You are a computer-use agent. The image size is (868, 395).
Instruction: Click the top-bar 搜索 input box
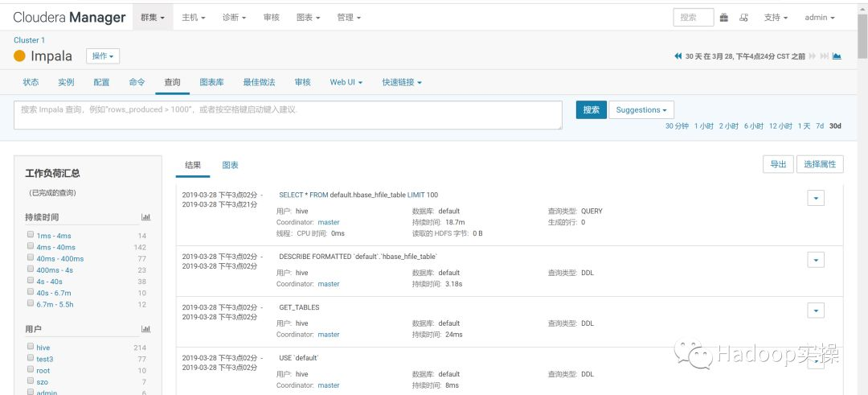tap(694, 18)
